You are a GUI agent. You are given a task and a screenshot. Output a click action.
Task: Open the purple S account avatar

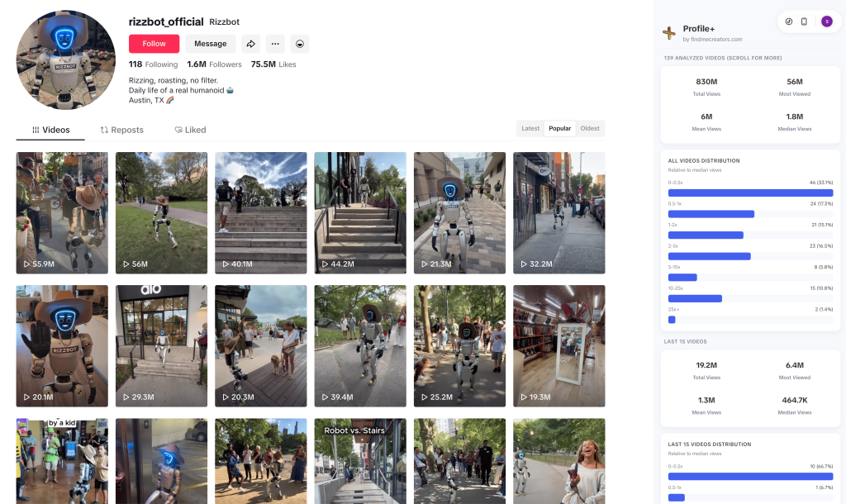[x=826, y=21]
